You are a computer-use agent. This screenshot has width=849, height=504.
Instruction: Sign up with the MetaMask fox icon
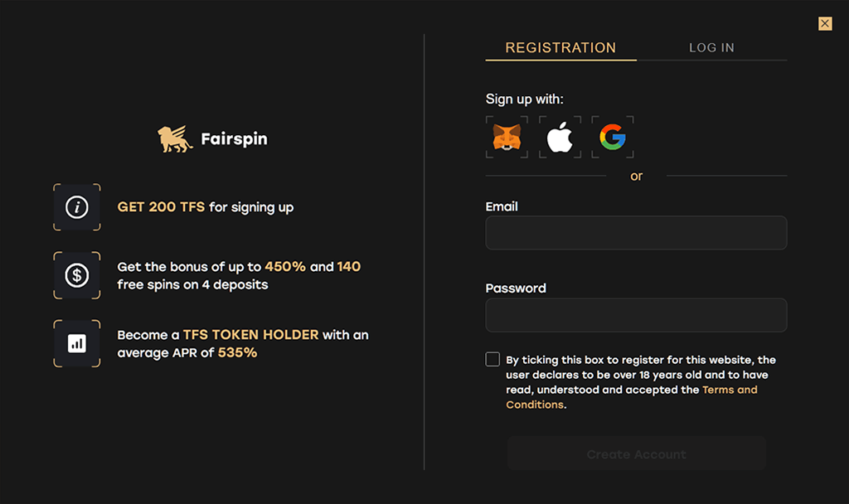click(507, 137)
